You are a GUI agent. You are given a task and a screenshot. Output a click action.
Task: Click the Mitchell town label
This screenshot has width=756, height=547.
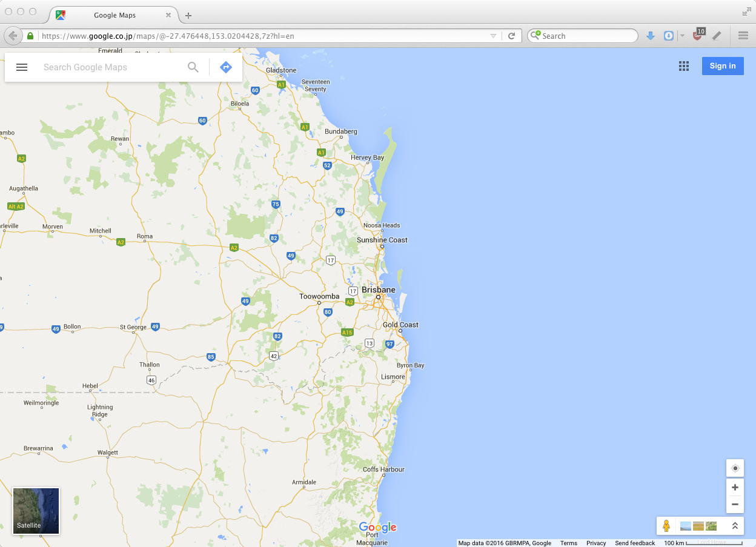pos(101,231)
